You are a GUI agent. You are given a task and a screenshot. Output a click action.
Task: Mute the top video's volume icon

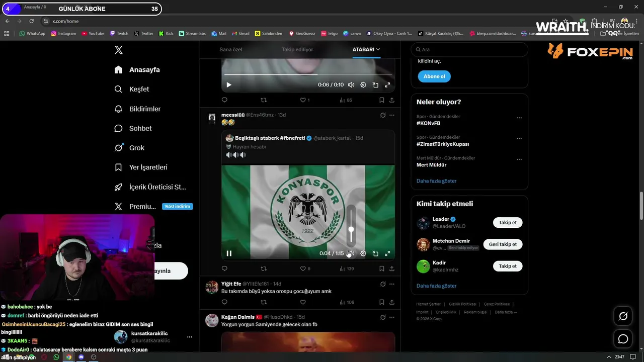(x=351, y=85)
